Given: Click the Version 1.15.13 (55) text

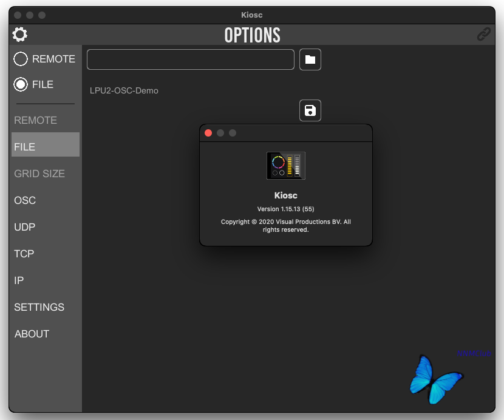Looking at the screenshot, I should (286, 209).
